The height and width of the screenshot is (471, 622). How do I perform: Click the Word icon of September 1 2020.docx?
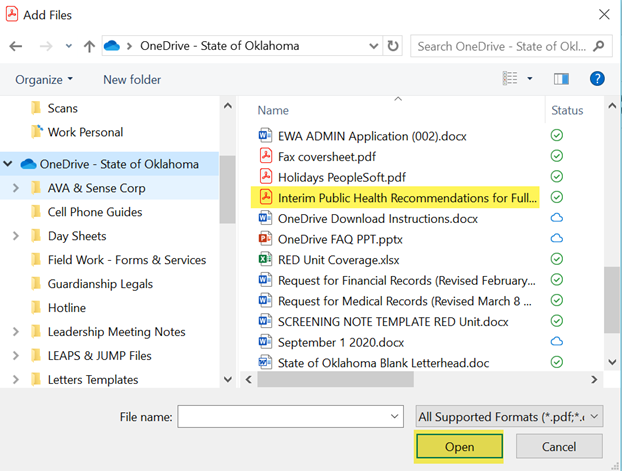pyautogui.click(x=265, y=342)
